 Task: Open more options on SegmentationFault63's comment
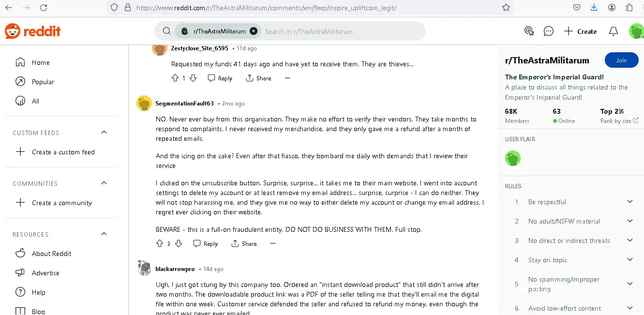click(273, 244)
